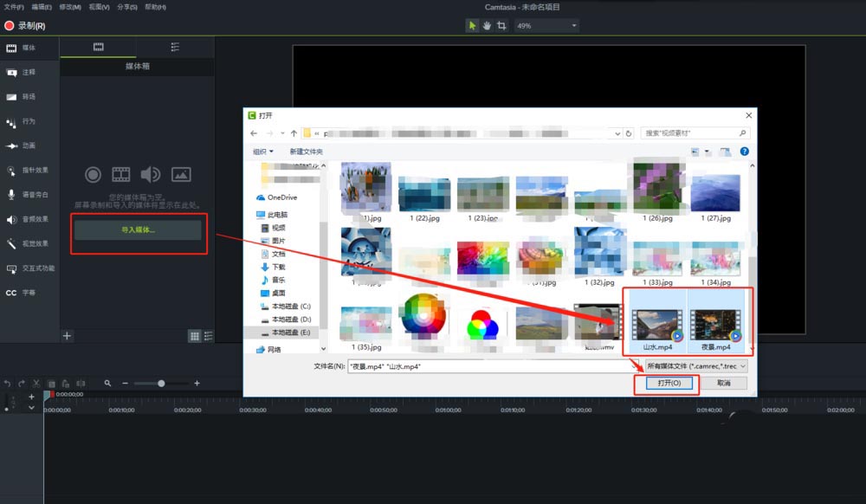Viewport: 866px width, 504px height.
Task: Select the Crop tool on canvas toolbar
Action: coord(501,25)
